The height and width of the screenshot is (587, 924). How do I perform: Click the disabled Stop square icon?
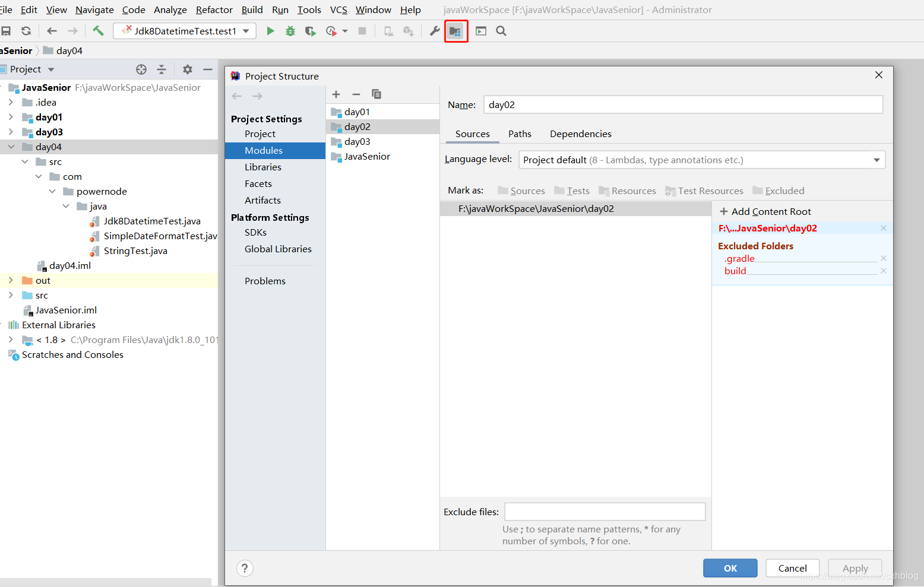pyautogui.click(x=362, y=31)
